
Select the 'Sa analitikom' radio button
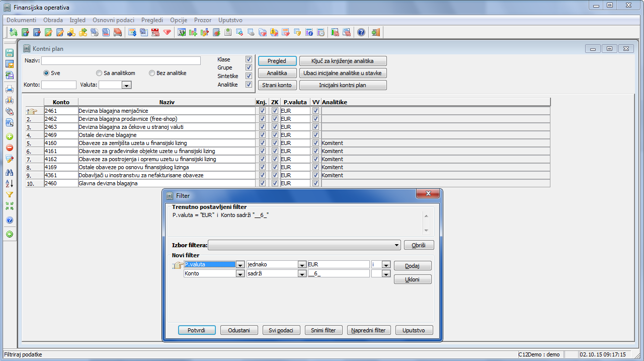click(100, 73)
